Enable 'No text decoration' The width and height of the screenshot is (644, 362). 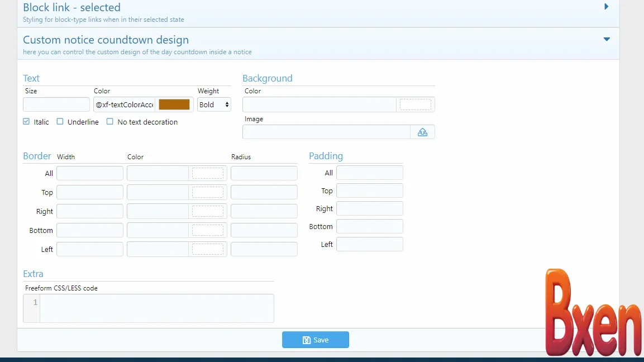click(x=110, y=121)
